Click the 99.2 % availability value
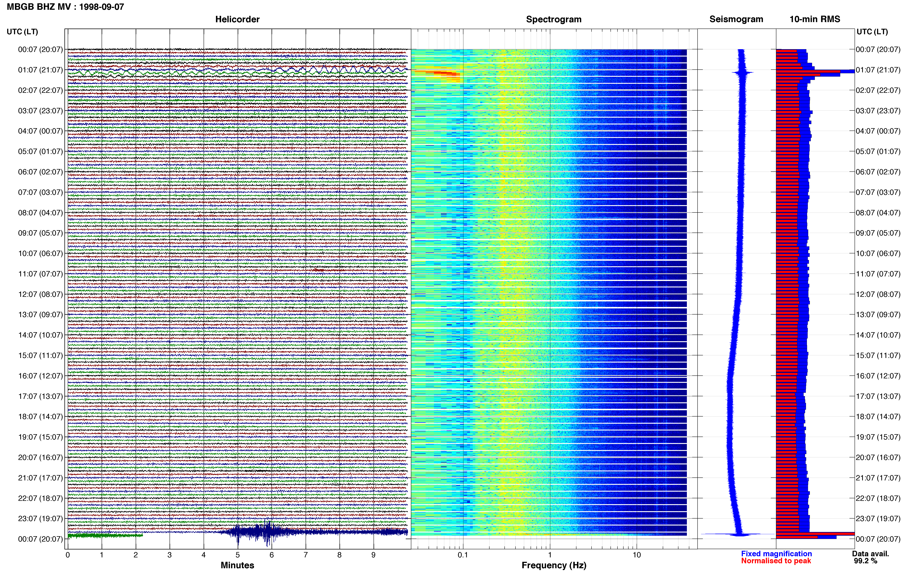Image resolution: width=924 pixels, height=578 pixels. pyautogui.click(x=865, y=561)
